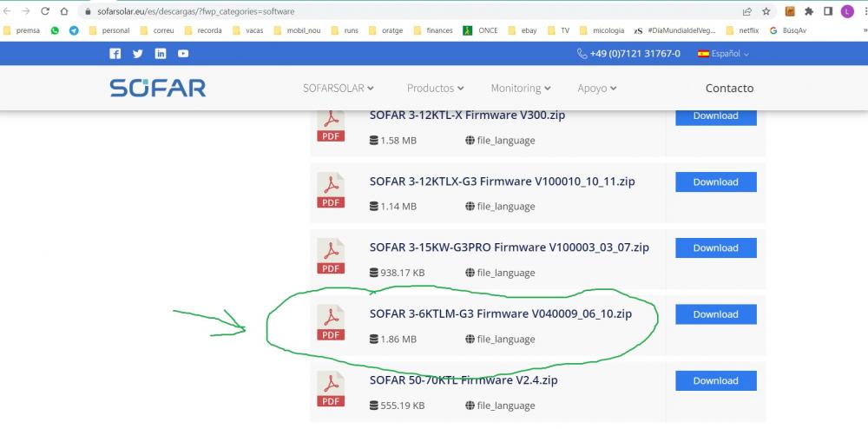868x429 pixels.
Task: Click the 555.19 KB file size text
Action: click(403, 406)
